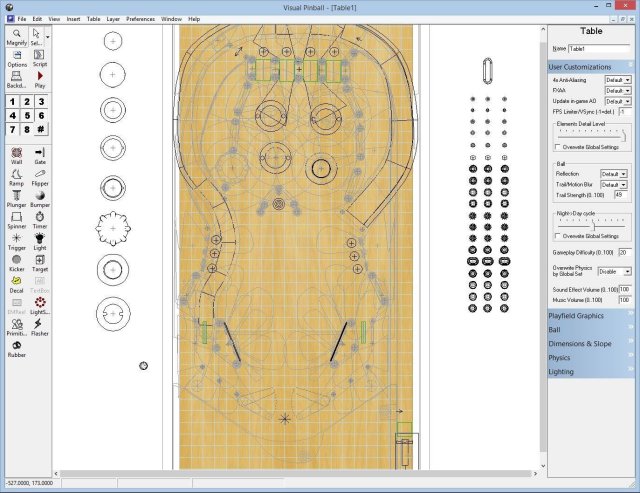Toggle layer 5 visibility button
Viewport: 640px width, 493px height.
tap(27, 115)
